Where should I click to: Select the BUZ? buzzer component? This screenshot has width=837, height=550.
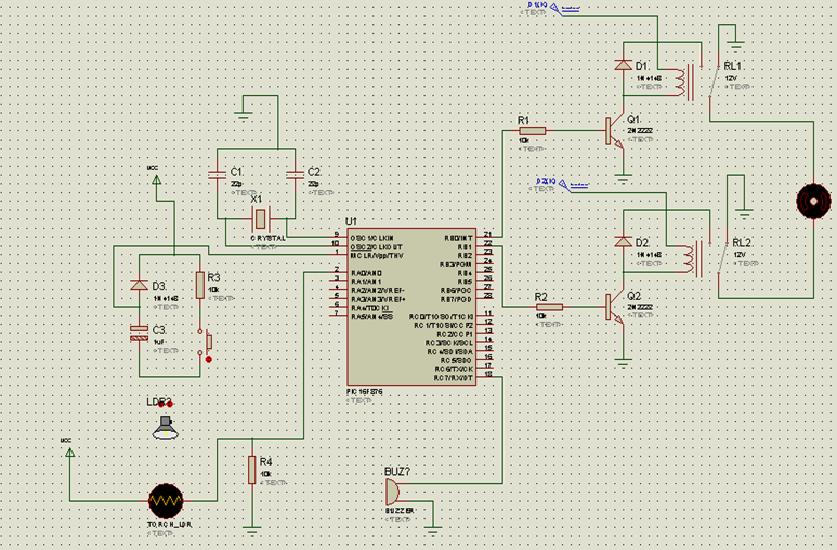tap(391, 492)
